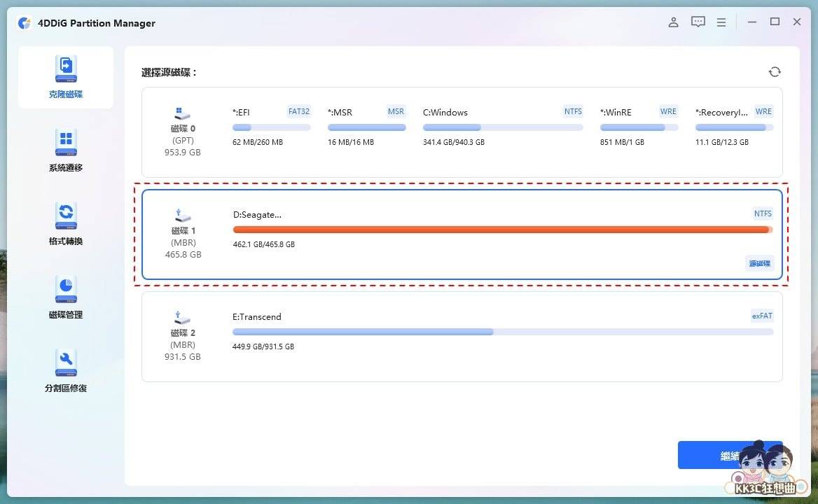818x504 pixels.
Task: Open the 系統遷移 migration tool
Action: click(x=65, y=150)
